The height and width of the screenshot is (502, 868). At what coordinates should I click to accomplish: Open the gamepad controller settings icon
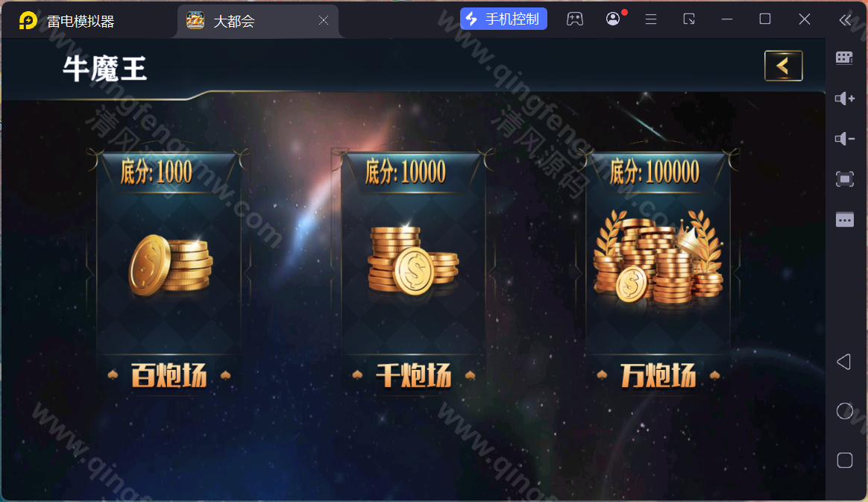(x=575, y=19)
